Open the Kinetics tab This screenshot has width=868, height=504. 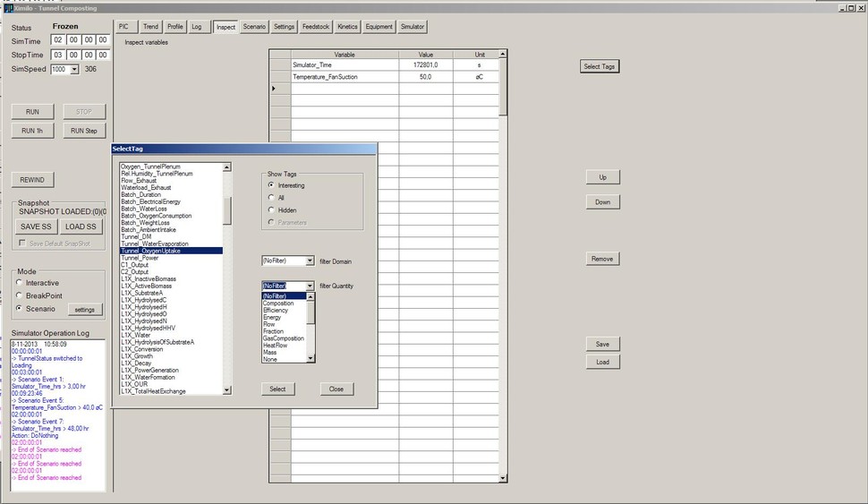[347, 27]
